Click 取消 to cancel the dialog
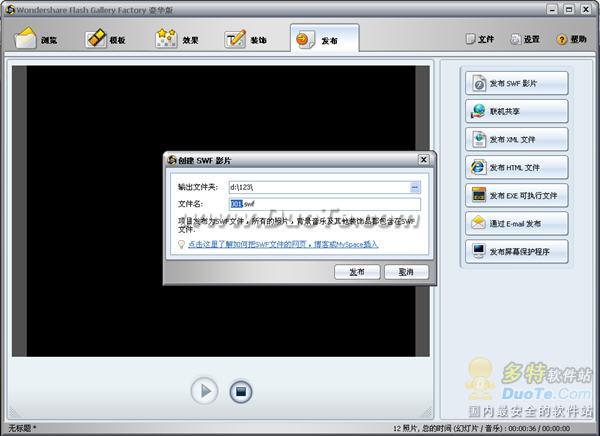The height and width of the screenshot is (436, 600). pos(406,272)
